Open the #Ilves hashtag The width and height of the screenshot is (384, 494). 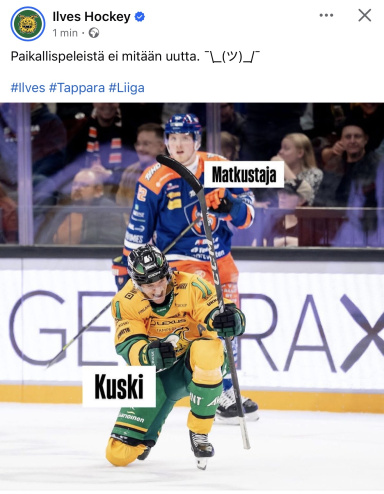[x=28, y=88]
